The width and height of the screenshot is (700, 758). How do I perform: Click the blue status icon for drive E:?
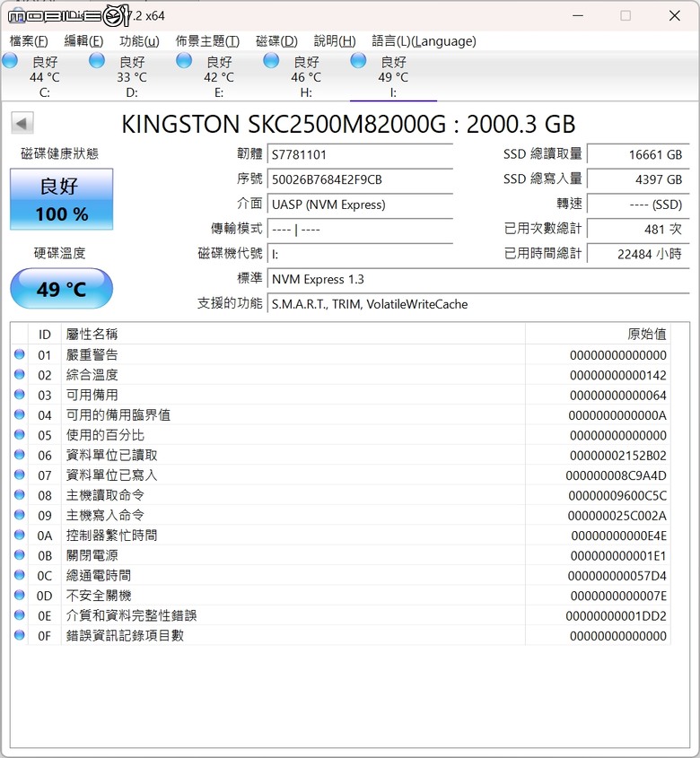tap(184, 60)
